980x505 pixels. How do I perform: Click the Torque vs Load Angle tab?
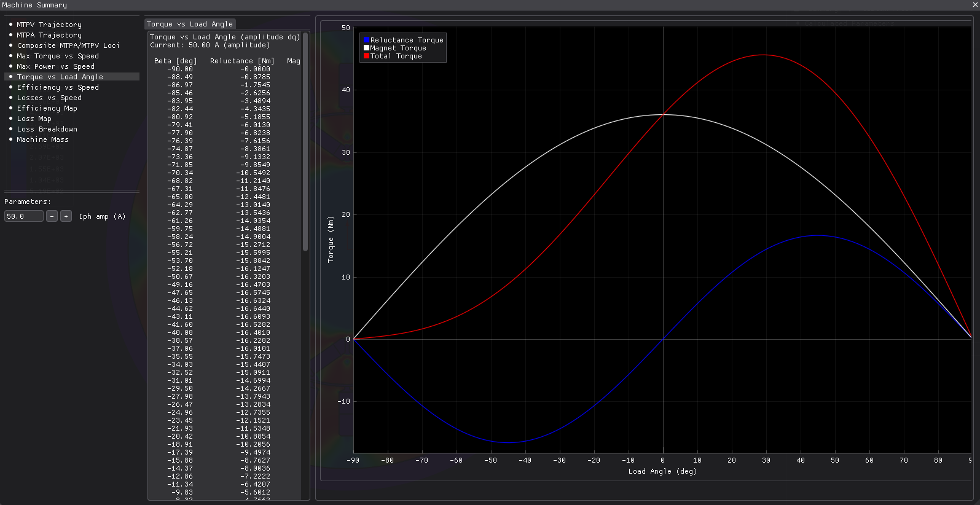click(190, 24)
